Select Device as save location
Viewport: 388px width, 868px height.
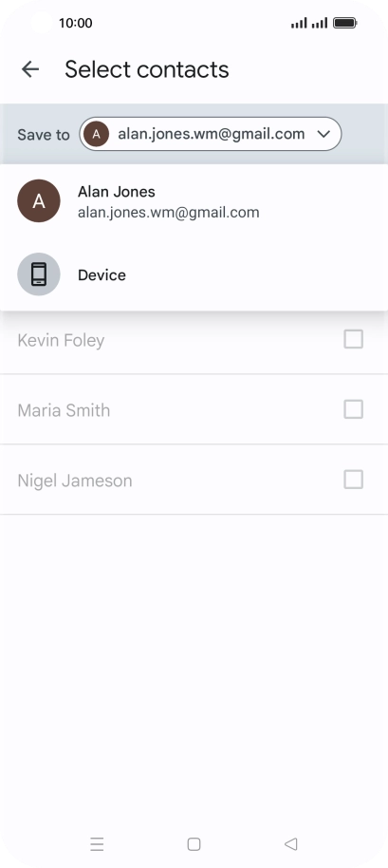pos(194,274)
